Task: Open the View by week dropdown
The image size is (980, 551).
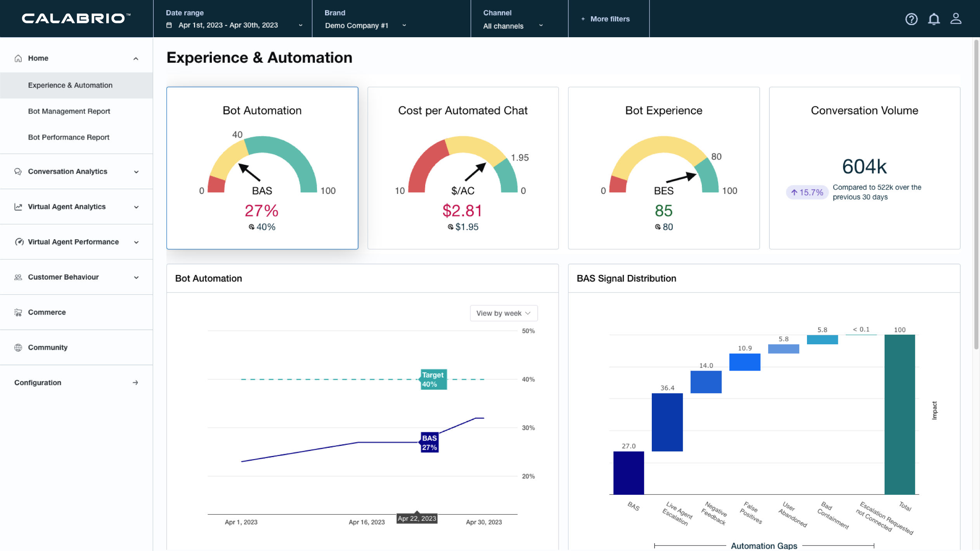Action: click(x=503, y=313)
